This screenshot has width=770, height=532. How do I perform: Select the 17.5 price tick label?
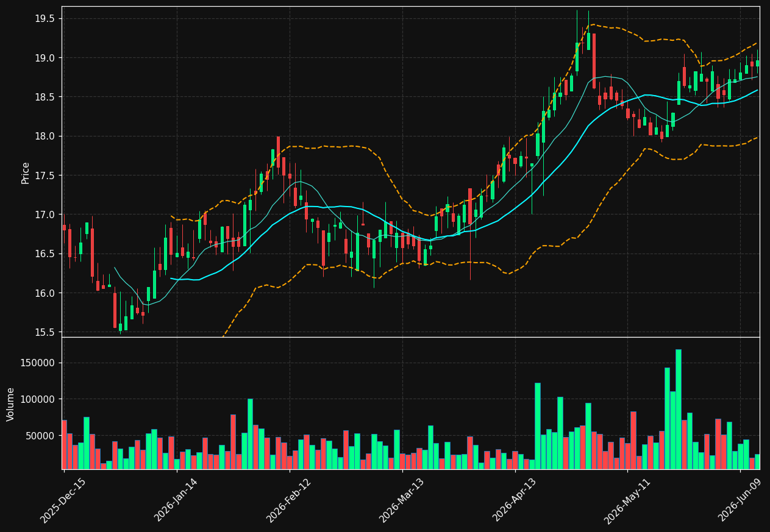pyautogui.click(x=46, y=176)
